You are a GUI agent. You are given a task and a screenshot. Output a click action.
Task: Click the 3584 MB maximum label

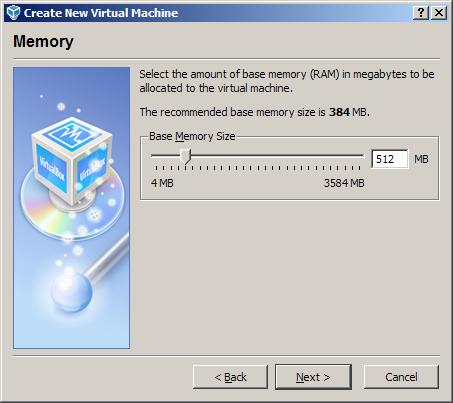[x=344, y=183]
